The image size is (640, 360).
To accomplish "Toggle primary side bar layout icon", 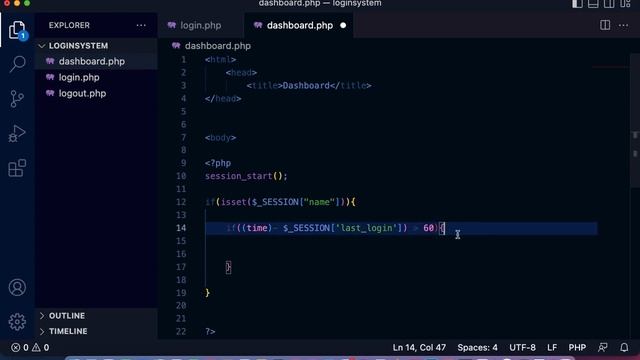I will [577, 4].
